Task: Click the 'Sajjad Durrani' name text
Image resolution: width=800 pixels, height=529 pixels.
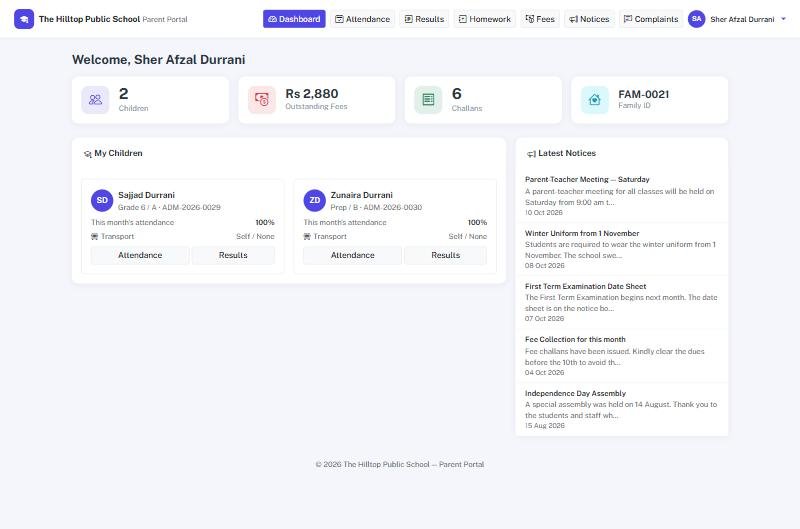Action: 146,195
